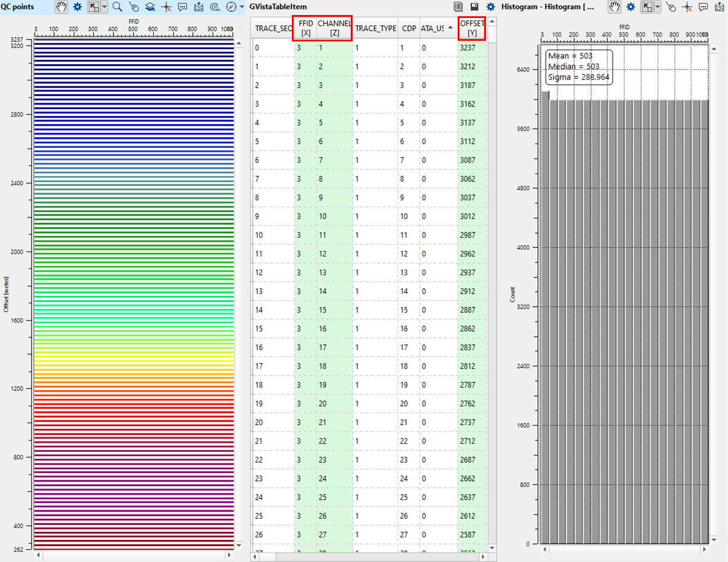This screenshot has width=728, height=562.
Task: Click the FFID [X] column header
Action: (x=305, y=28)
